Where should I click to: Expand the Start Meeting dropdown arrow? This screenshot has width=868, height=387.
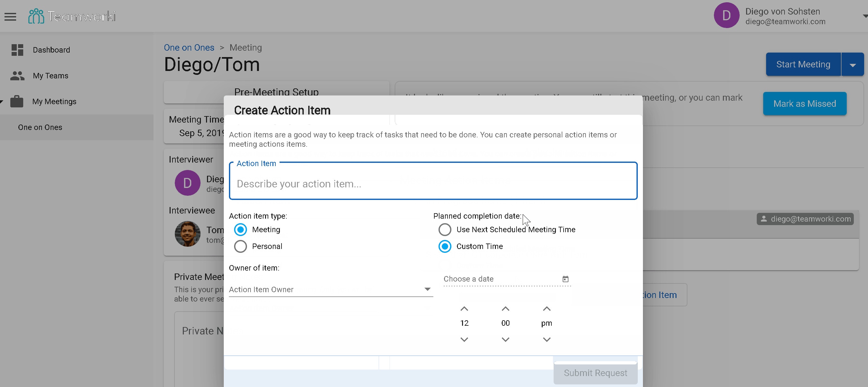point(852,65)
